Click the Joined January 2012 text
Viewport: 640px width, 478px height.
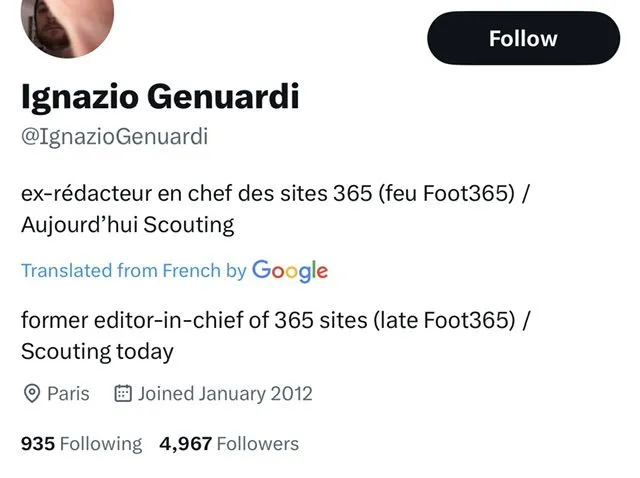point(225,393)
